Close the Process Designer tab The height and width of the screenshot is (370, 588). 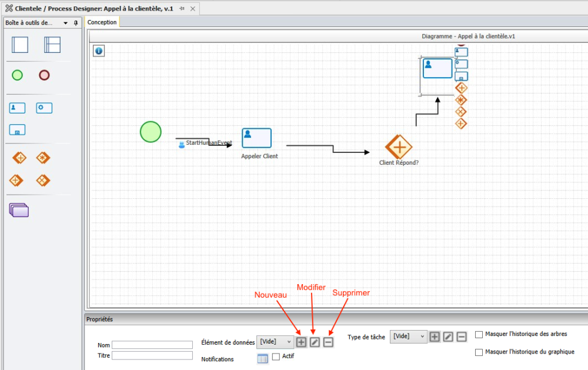192,9
